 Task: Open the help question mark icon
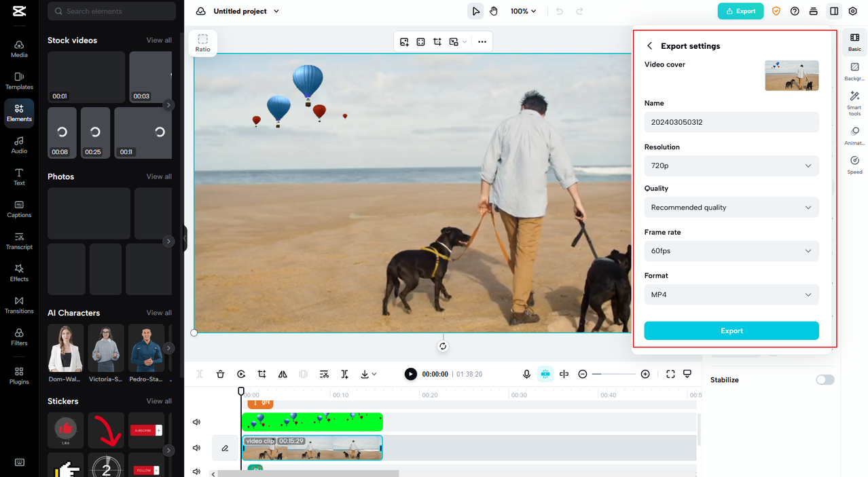(795, 11)
